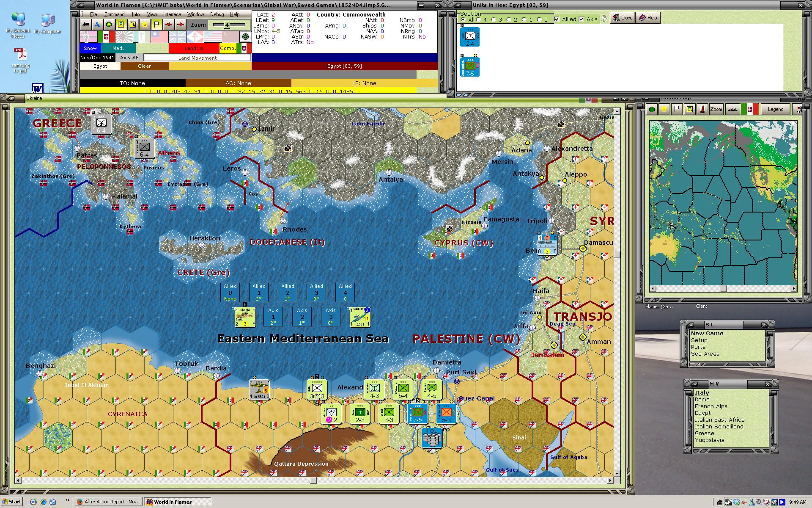
Task: Click the padlock icon in Units in Hex
Action: point(604,18)
